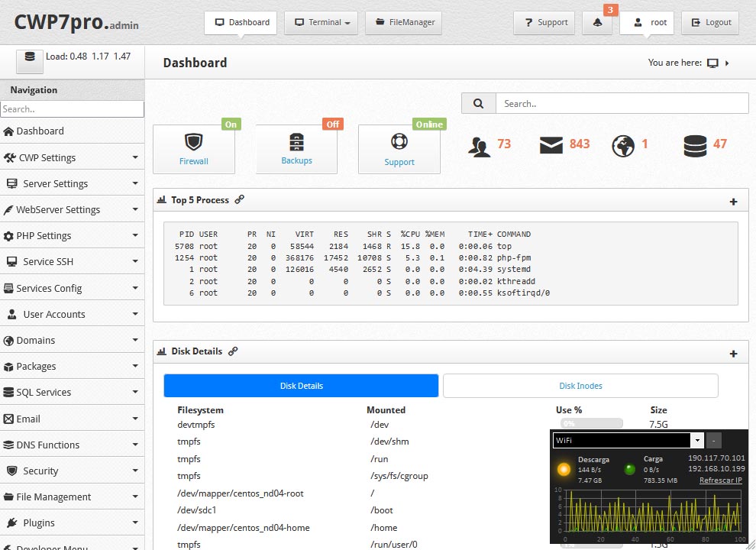This screenshot has height=550, width=756.
Task: Click the Email envelope icon in sidebar
Action: 8,419
